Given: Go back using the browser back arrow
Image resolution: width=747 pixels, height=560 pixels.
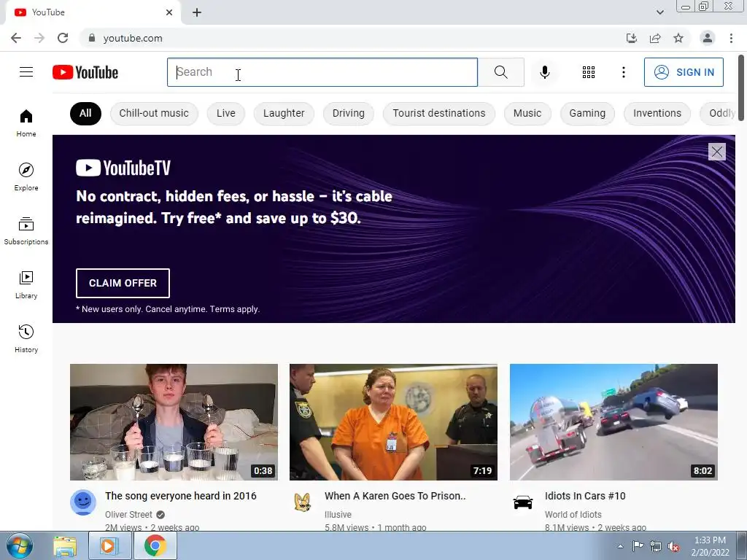Looking at the screenshot, I should click(x=16, y=38).
